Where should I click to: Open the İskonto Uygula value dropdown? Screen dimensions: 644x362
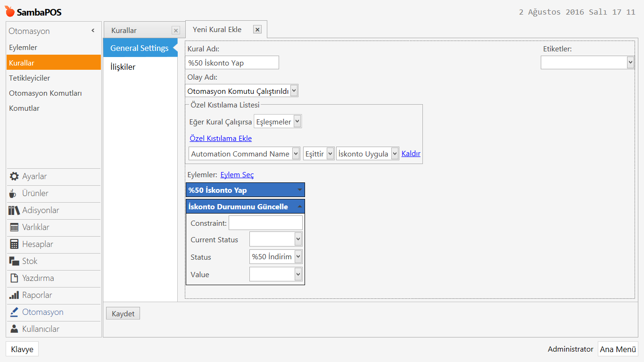[x=395, y=154]
